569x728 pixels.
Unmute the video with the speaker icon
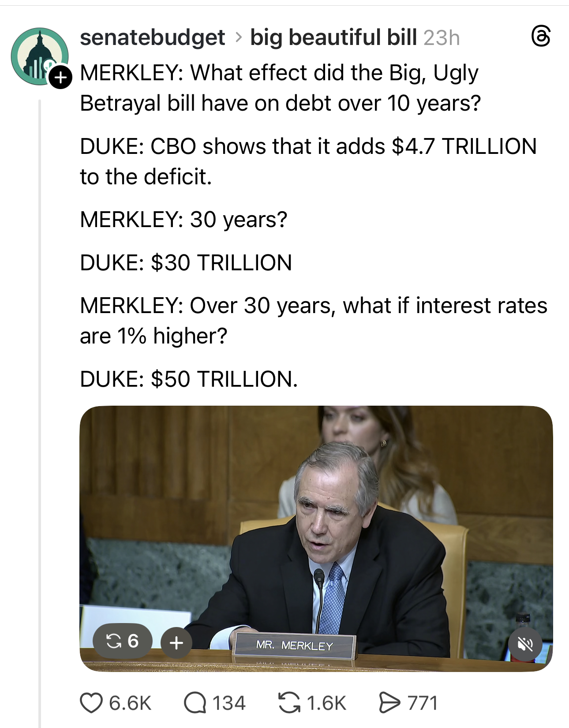click(x=525, y=645)
